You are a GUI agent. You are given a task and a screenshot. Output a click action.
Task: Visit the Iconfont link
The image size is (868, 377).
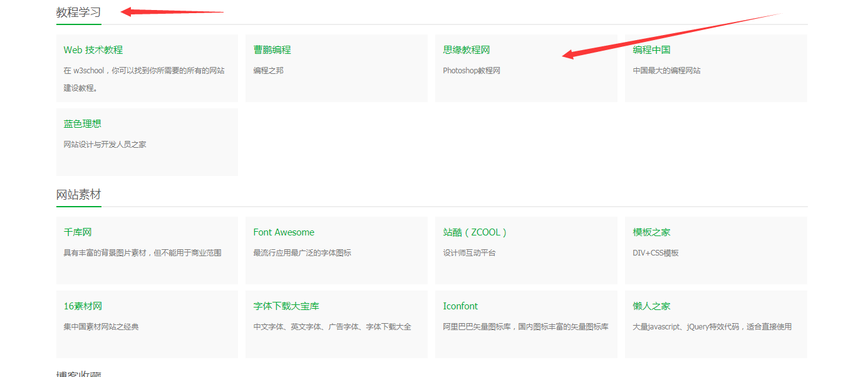[x=460, y=306]
